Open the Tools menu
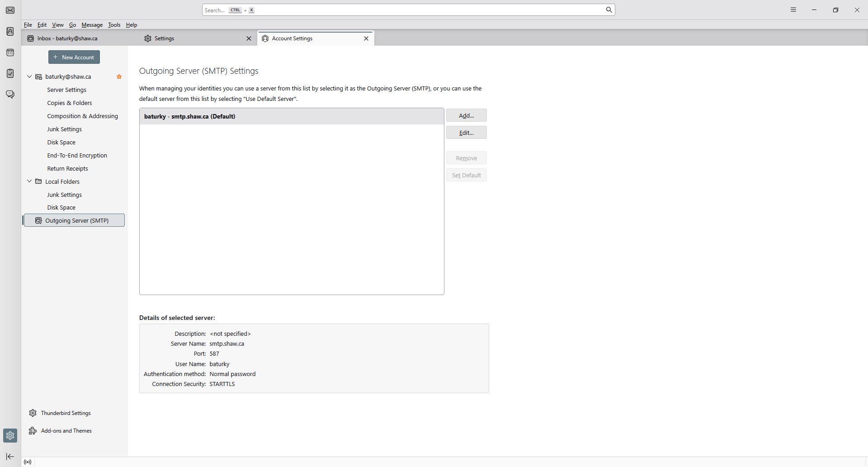The height and width of the screenshot is (467, 868). pos(114,25)
